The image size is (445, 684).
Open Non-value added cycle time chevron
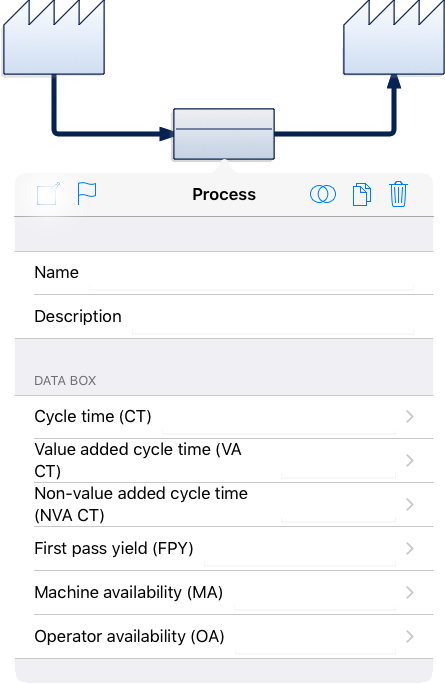click(410, 505)
